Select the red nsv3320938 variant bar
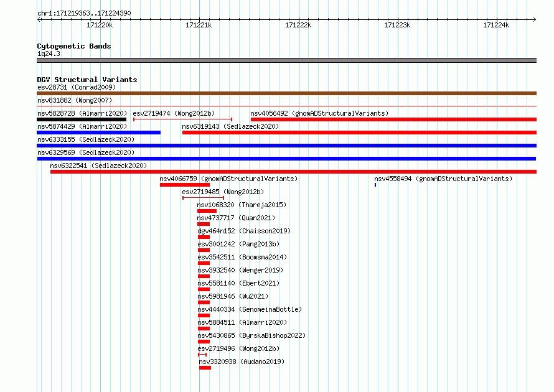 205,368
